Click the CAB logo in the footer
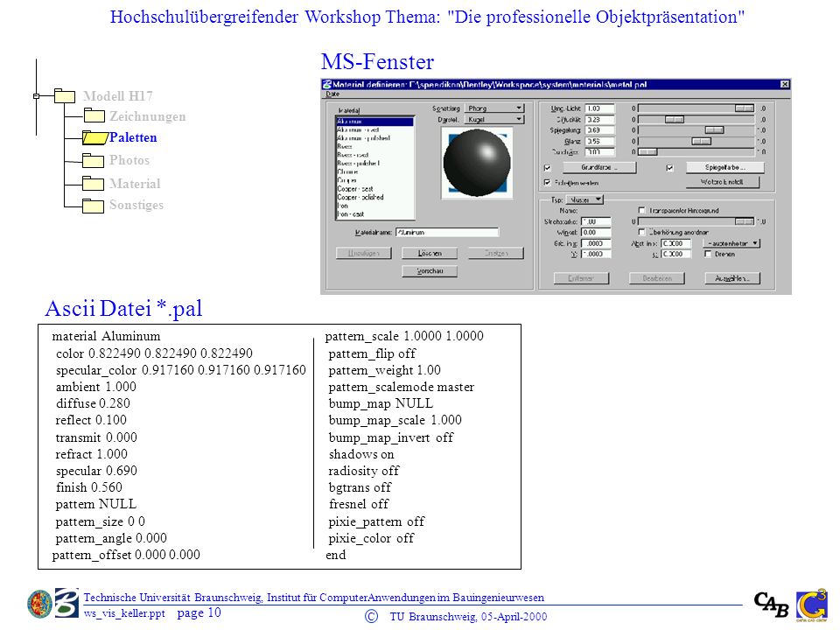The height and width of the screenshot is (630, 840). [772, 605]
